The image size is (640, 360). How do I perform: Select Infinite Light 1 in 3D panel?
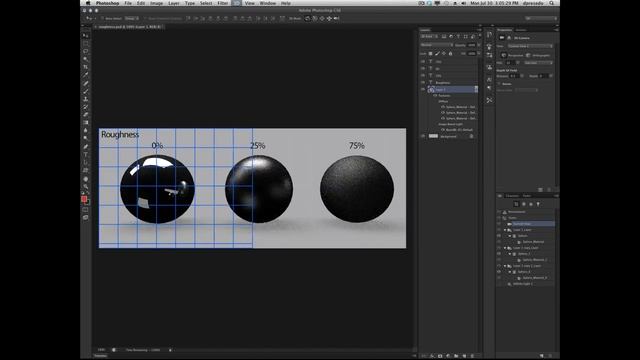(524, 284)
